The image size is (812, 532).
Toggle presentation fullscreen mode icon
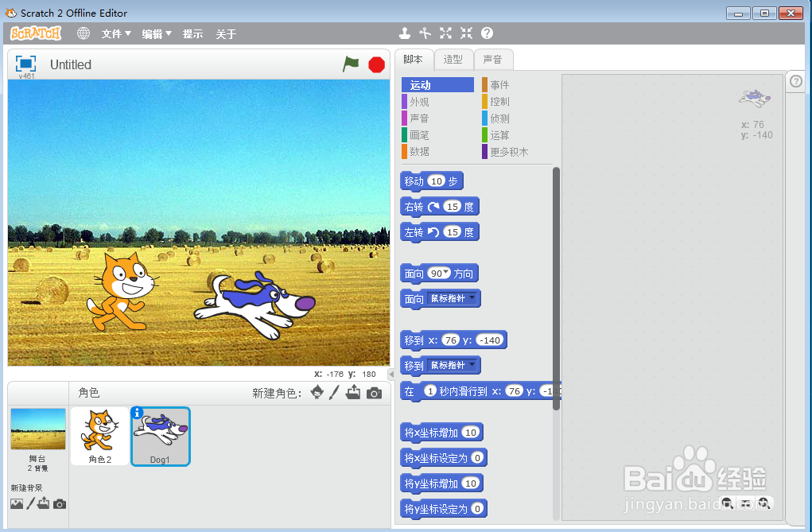pos(26,64)
